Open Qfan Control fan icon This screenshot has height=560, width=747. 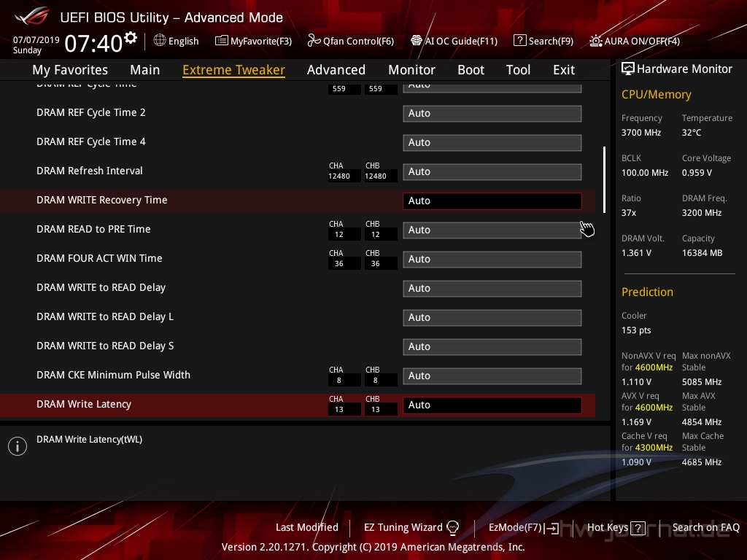point(314,41)
